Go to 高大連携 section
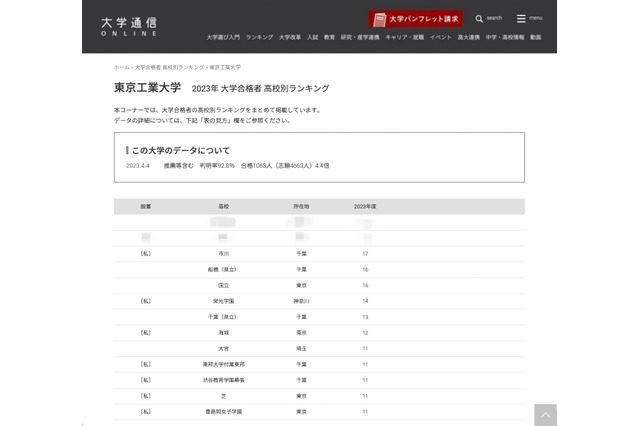Viewport: 640px width, 426px height. (x=469, y=36)
